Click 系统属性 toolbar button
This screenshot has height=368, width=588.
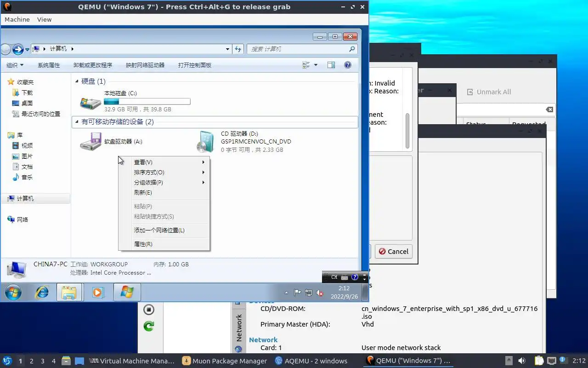click(49, 65)
